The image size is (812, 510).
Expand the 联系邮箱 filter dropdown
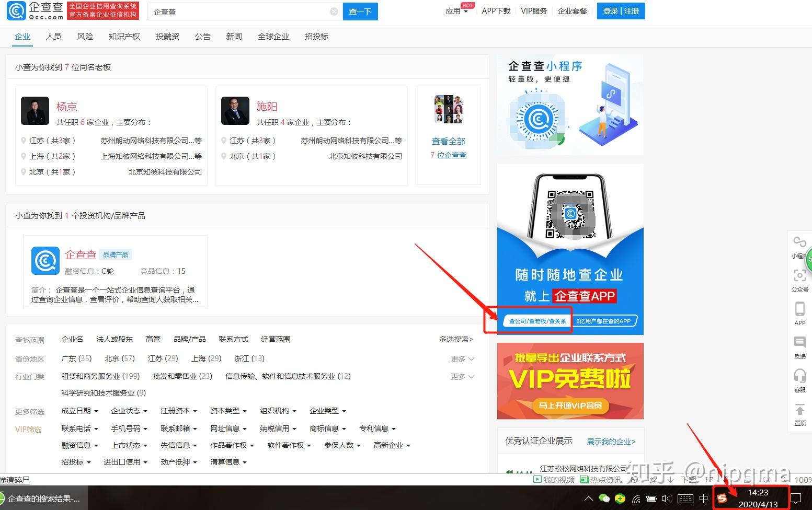179,428
